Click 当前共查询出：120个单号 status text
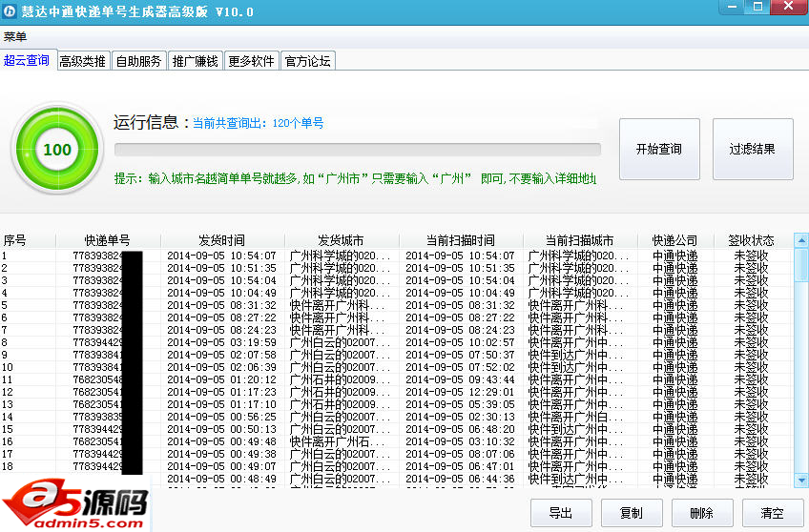809x532 pixels. (258, 123)
